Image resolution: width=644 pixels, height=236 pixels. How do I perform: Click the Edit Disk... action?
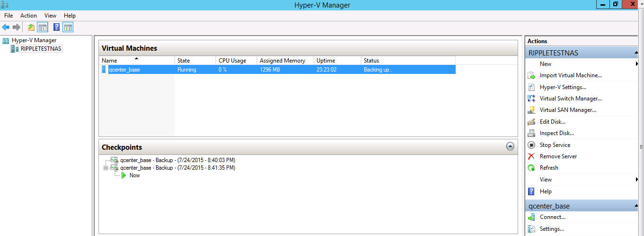pos(553,122)
